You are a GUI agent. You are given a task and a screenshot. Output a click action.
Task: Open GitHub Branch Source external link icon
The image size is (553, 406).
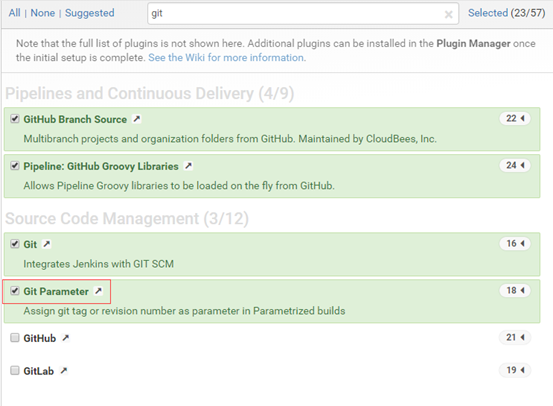(136, 119)
